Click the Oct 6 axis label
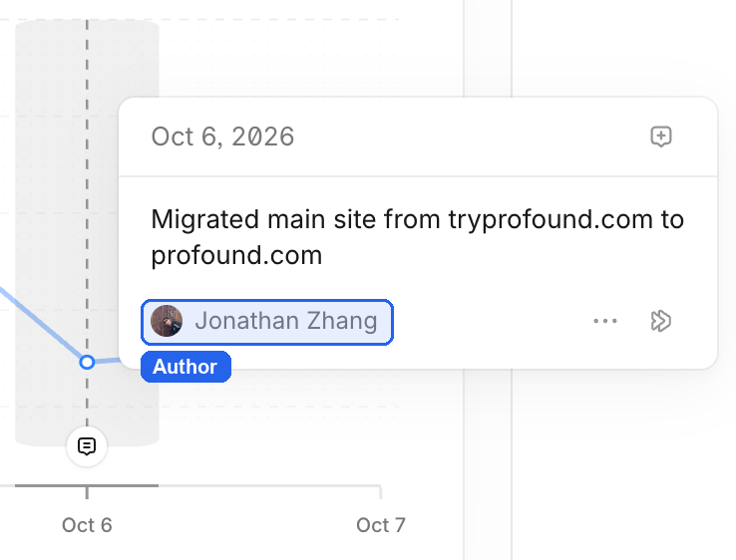The width and height of the screenshot is (736, 560). click(x=87, y=525)
